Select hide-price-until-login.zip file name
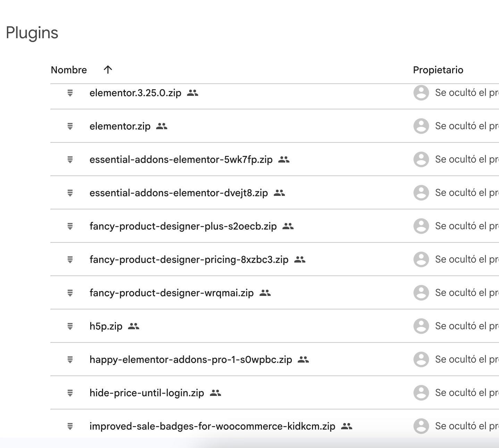 pyautogui.click(x=147, y=393)
